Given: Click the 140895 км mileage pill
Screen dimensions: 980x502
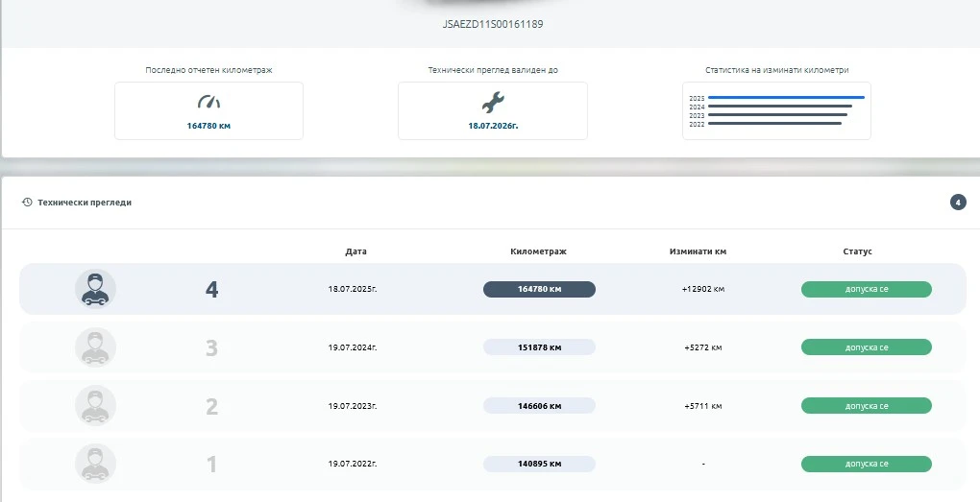Looking at the screenshot, I should click(539, 464).
